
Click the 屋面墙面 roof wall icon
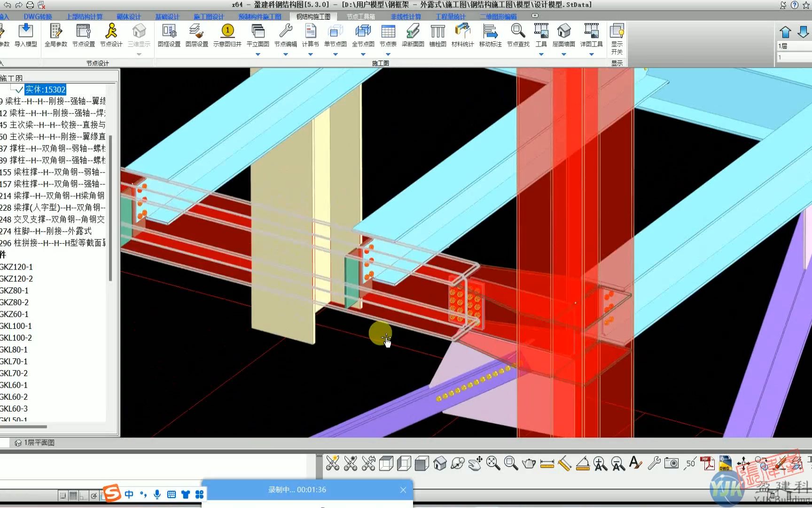click(x=564, y=35)
